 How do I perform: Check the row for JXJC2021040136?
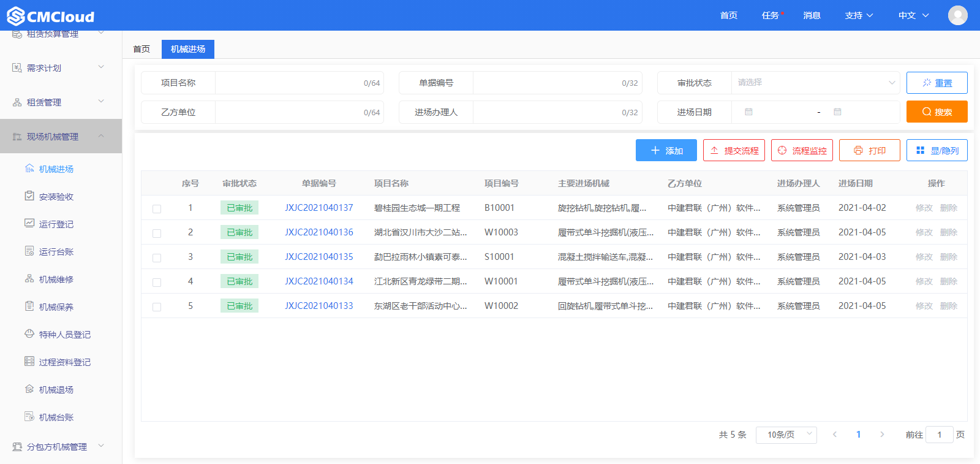click(157, 233)
